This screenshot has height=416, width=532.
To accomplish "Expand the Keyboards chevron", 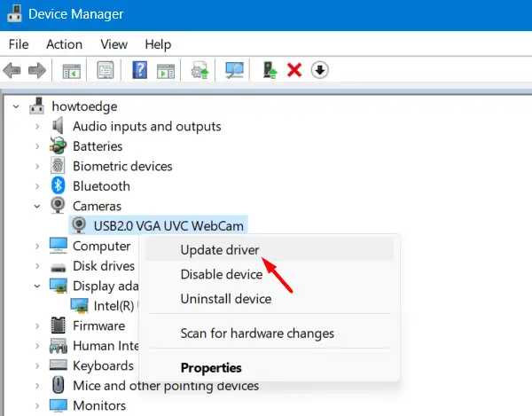I will [37, 365].
